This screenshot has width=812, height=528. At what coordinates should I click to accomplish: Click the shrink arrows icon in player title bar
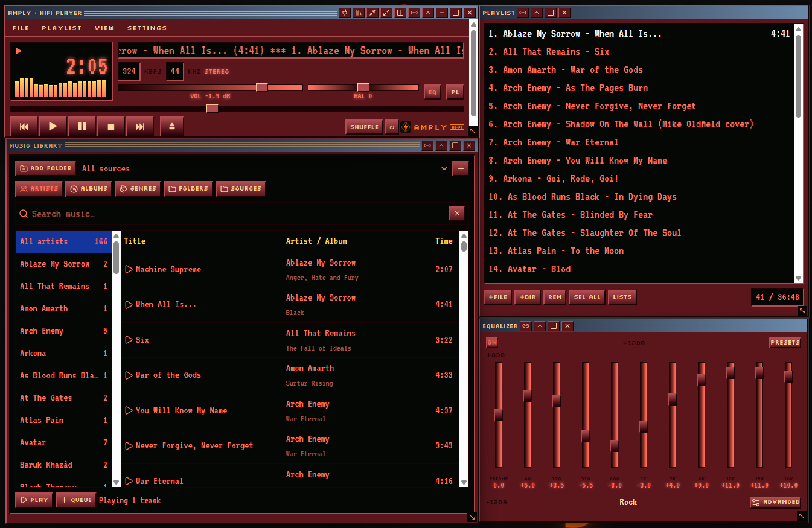pyautogui.click(x=372, y=13)
